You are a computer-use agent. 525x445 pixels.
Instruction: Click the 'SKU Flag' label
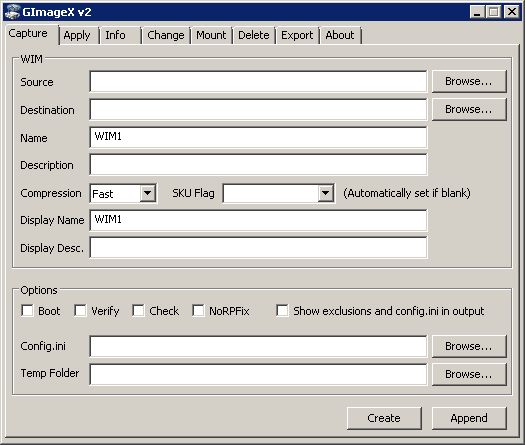coord(193,193)
